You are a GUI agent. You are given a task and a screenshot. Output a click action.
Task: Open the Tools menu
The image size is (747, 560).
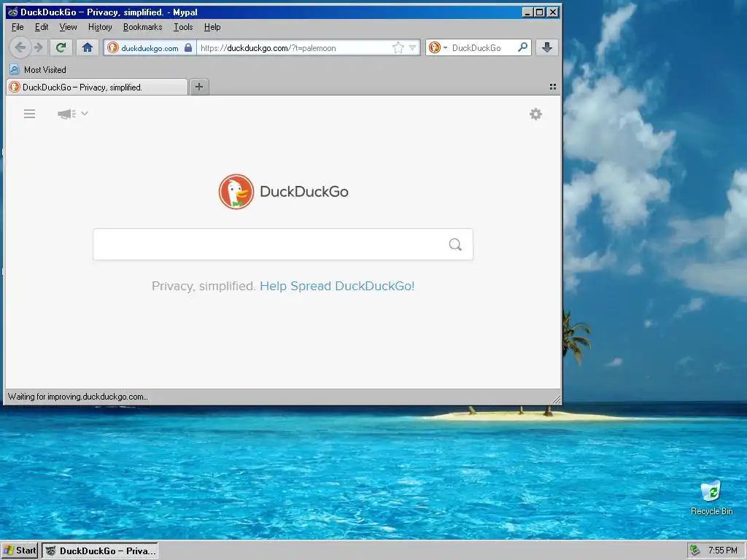click(x=183, y=27)
